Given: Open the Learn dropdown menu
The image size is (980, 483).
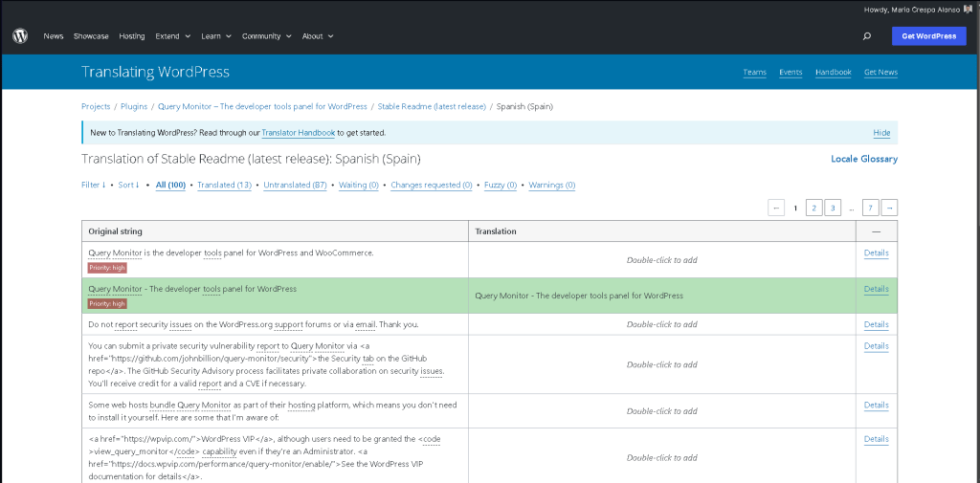Looking at the screenshot, I should [216, 36].
